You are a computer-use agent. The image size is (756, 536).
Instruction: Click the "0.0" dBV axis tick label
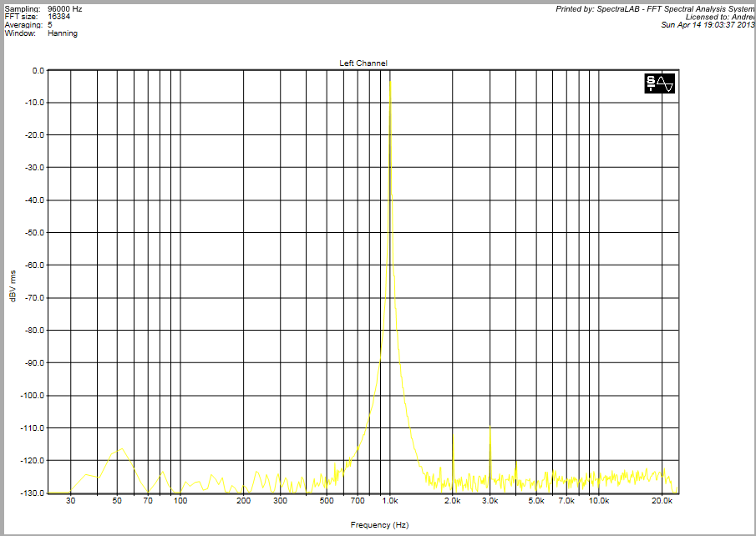tap(38, 70)
